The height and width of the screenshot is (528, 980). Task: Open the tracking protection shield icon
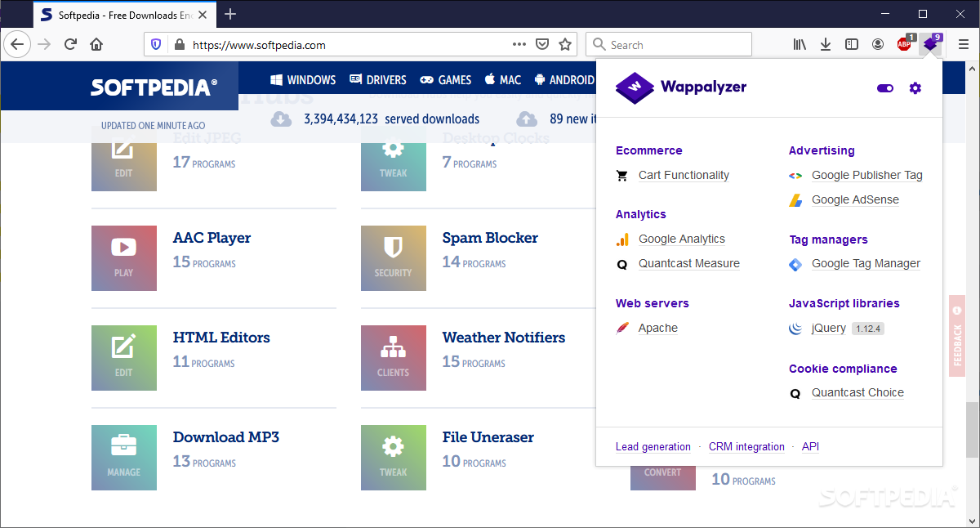(x=157, y=45)
